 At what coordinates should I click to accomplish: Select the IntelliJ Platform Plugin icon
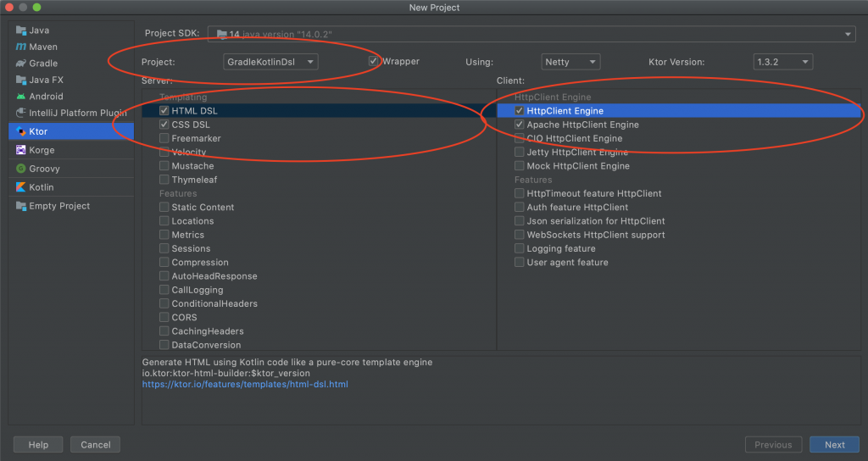21,113
